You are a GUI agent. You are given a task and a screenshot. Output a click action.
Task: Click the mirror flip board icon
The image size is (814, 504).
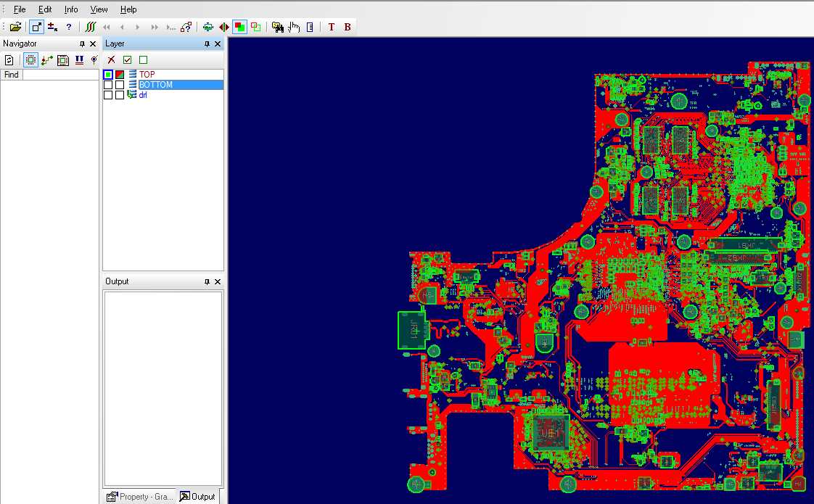(x=223, y=27)
